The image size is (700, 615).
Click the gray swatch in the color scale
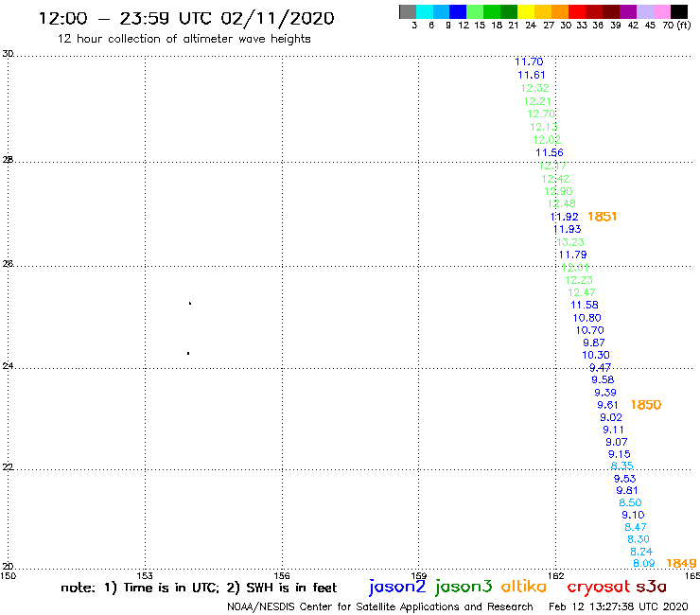click(408, 11)
